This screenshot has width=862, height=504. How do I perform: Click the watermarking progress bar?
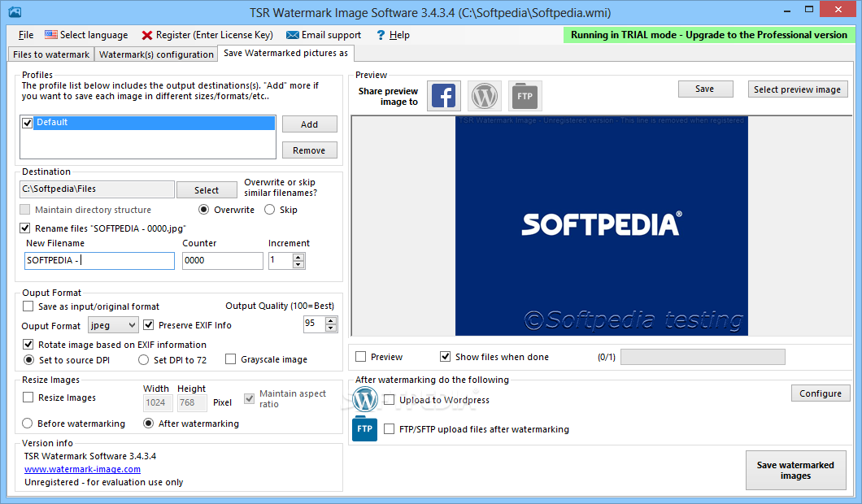(x=703, y=357)
